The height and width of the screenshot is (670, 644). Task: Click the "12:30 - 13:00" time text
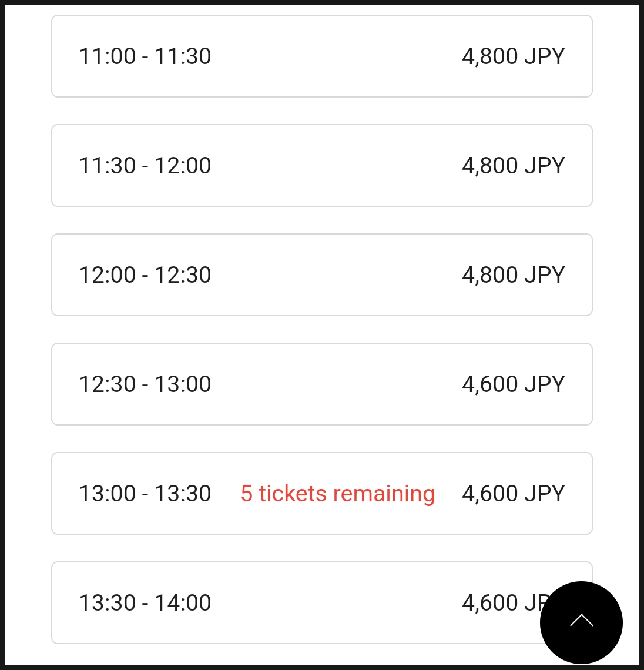(x=145, y=384)
